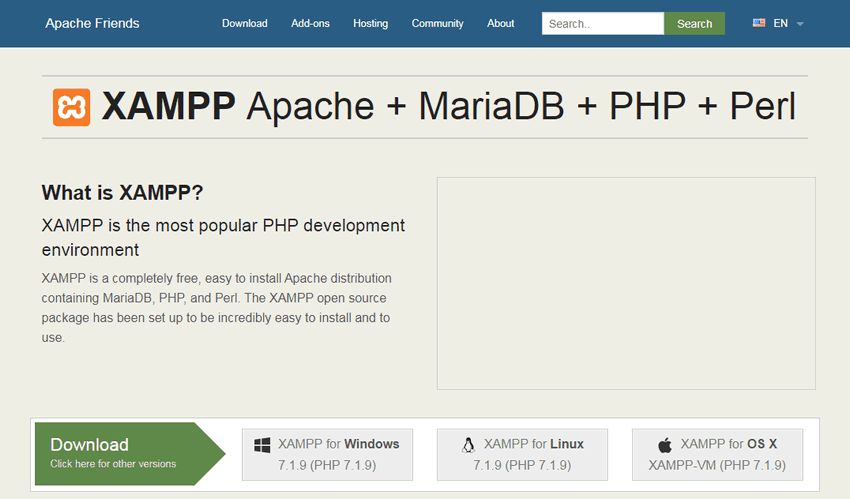Click the empty video placeholder box

click(626, 283)
